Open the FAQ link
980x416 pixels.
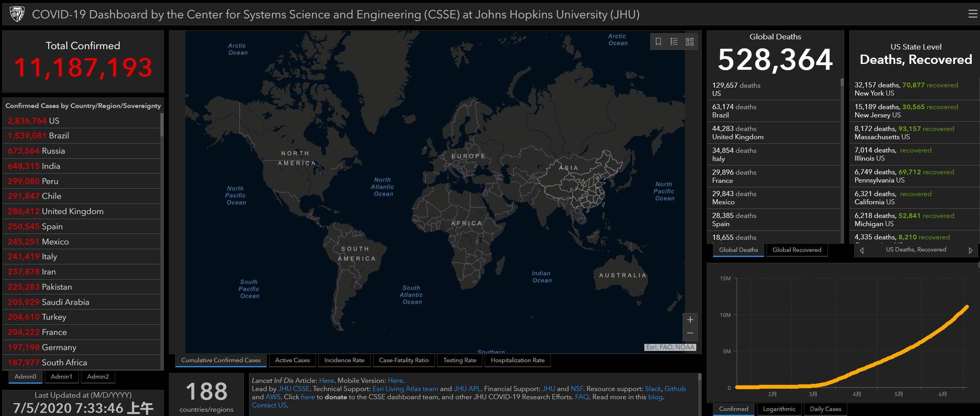coord(582,397)
